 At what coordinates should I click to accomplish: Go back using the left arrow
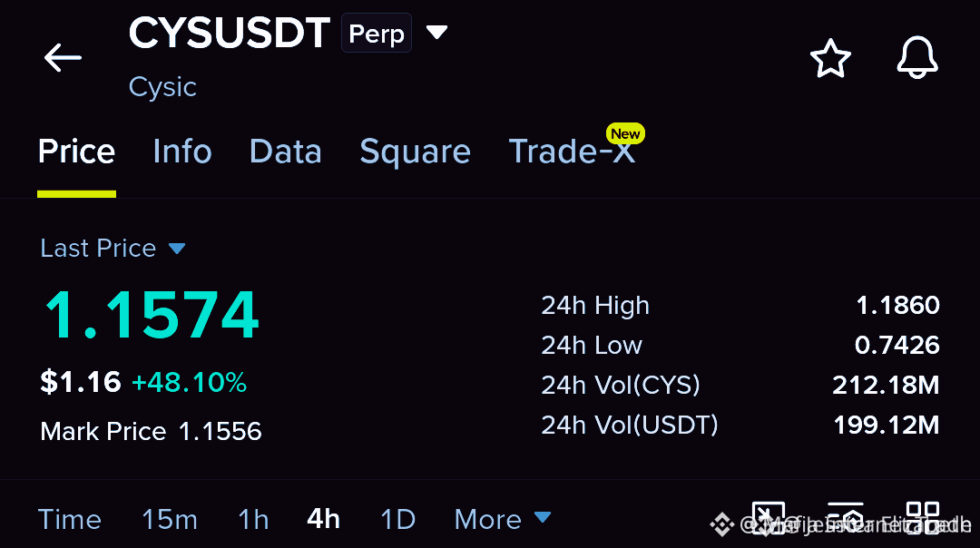(x=63, y=57)
